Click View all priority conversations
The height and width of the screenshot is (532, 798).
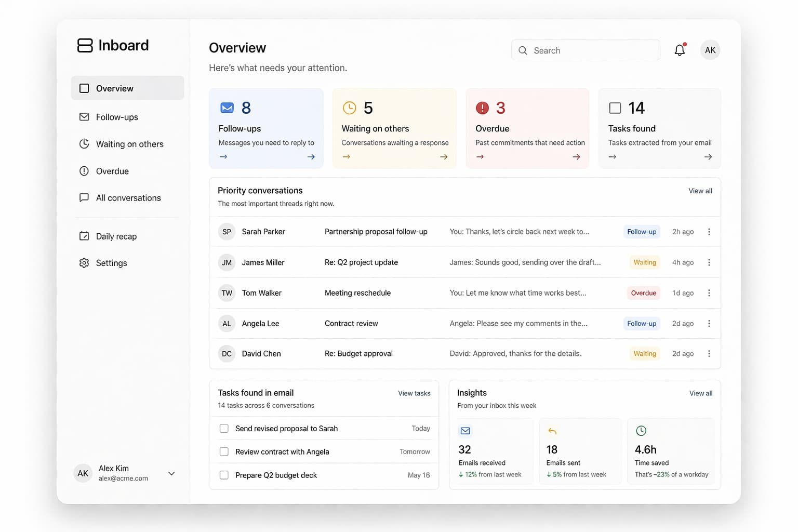tap(700, 191)
